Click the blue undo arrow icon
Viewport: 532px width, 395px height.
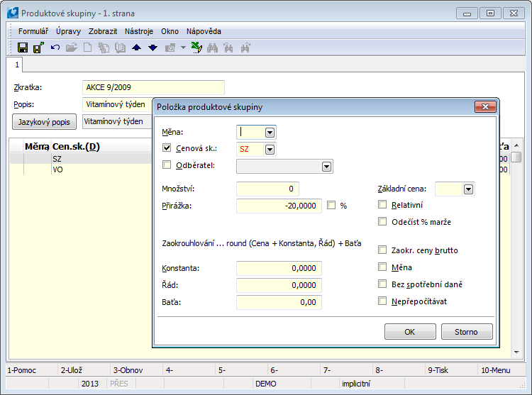[55, 48]
